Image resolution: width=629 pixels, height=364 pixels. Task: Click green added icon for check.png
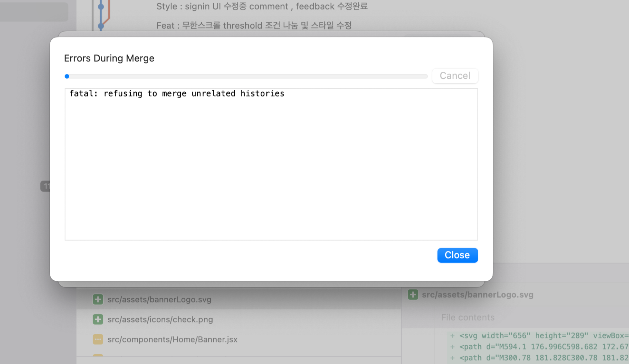(x=98, y=320)
